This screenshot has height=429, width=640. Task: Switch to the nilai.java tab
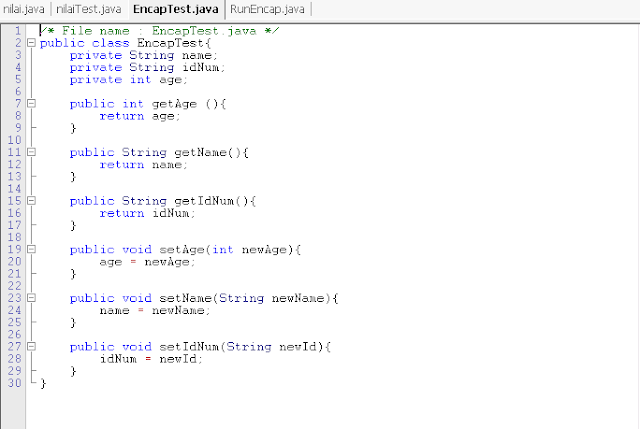pyautogui.click(x=24, y=9)
